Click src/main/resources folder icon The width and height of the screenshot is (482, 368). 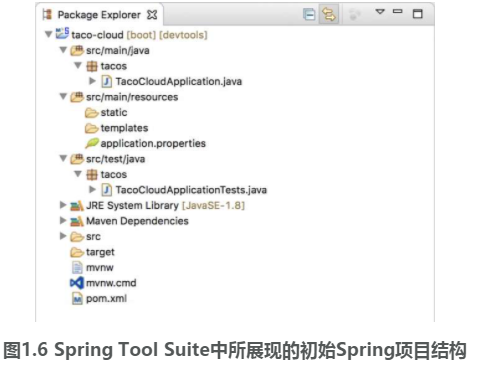click(x=77, y=97)
